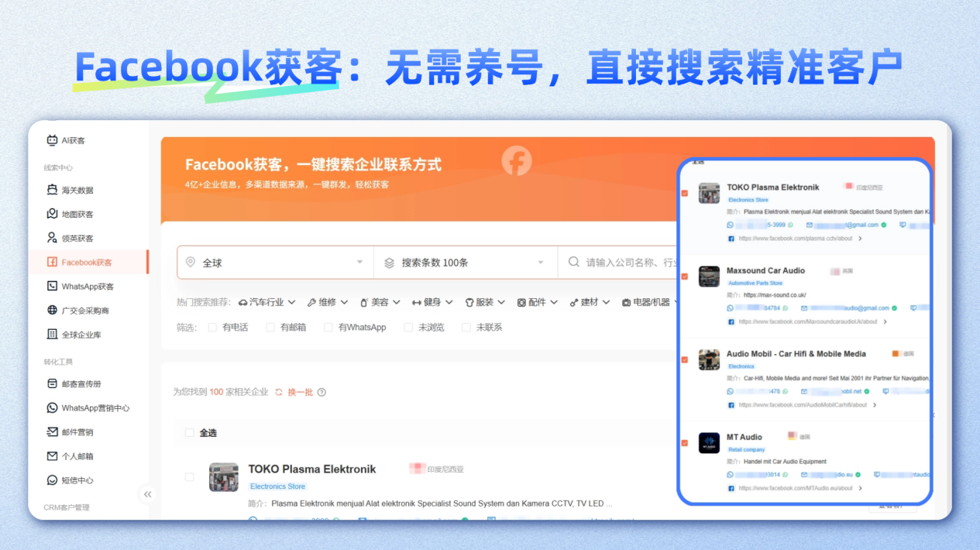Open the 搜索条数 100条 dropdown
The height and width of the screenshot is (550, 980).
466,263
